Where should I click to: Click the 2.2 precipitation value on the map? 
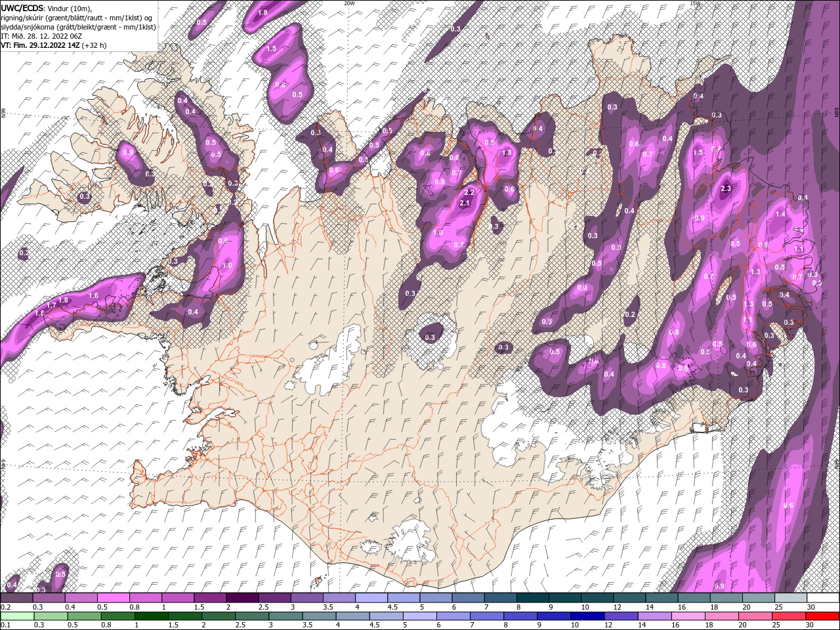pos(469,192)
